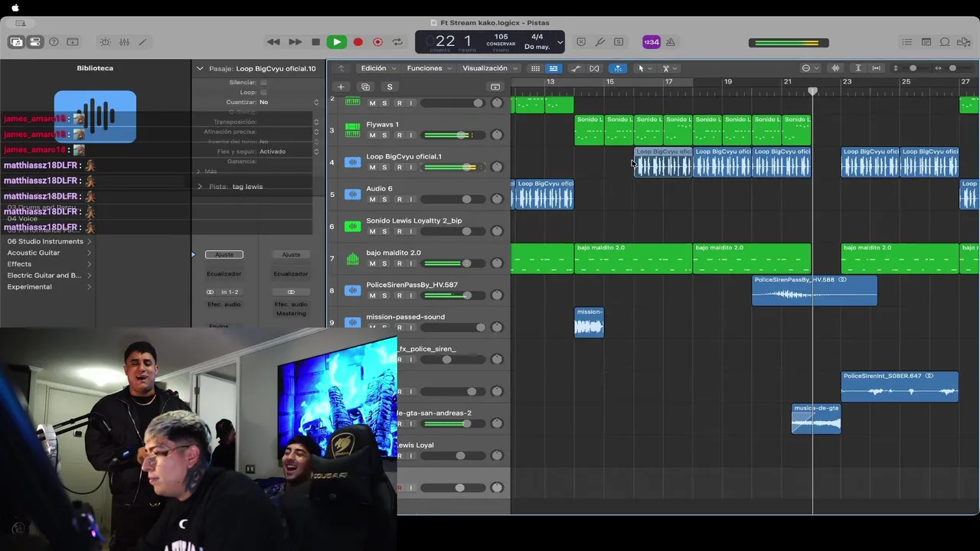Open the Edición menu

point(377,68)
